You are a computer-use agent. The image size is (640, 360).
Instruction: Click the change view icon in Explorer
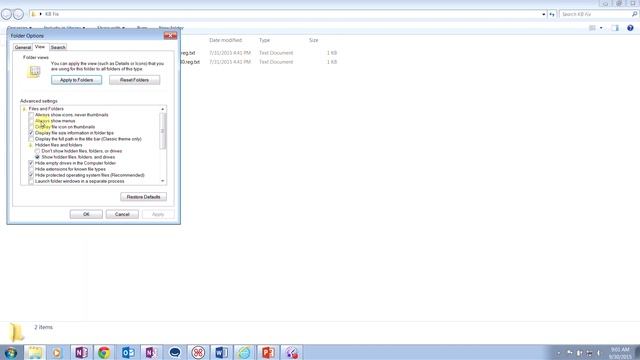592,28
